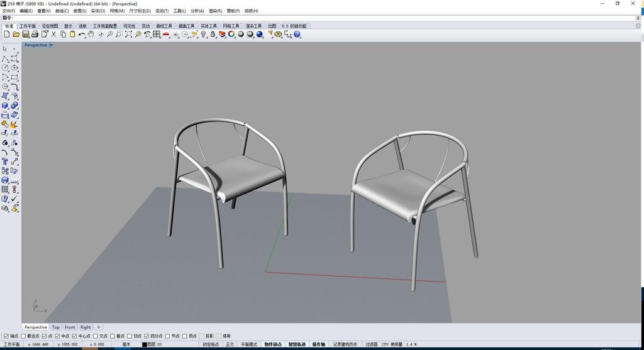644x350 pixels.
Task: Toggle 物件锁点 osnap in status bar
Action: pos(273,344)
